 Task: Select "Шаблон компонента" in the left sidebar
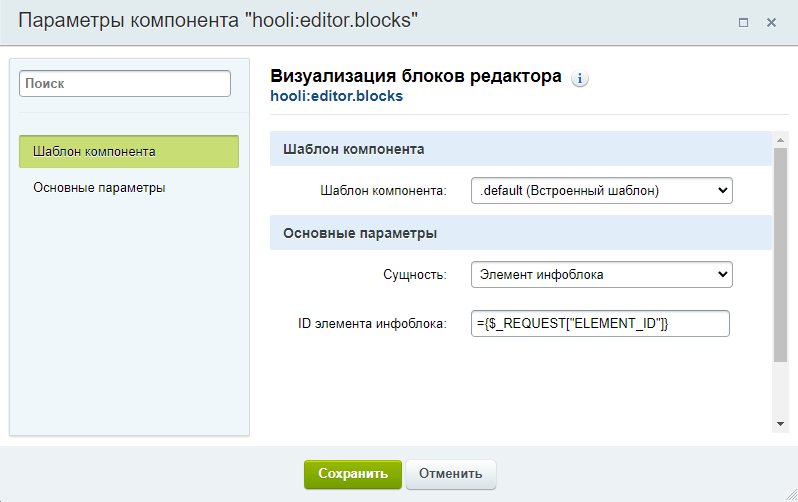[129, 152]
